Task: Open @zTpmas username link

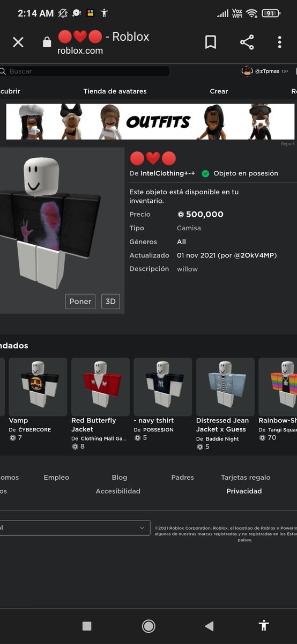Action: [267, 71]
